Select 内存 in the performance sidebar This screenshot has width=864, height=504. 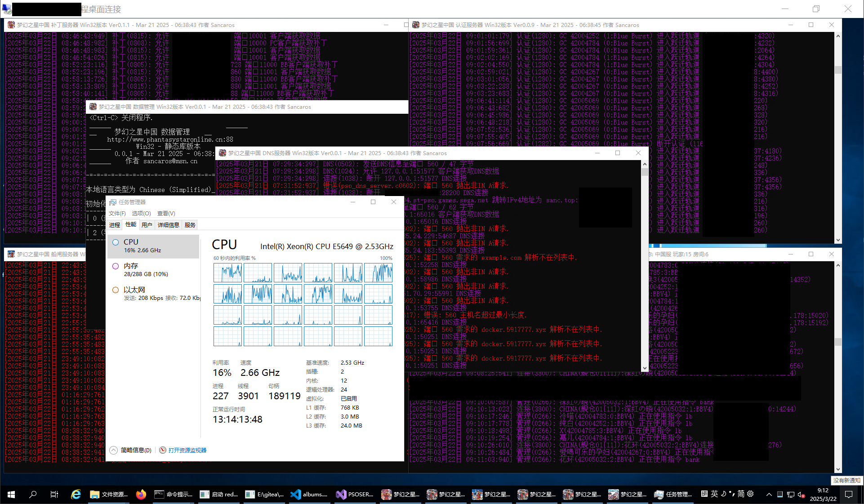coord(131,266)
